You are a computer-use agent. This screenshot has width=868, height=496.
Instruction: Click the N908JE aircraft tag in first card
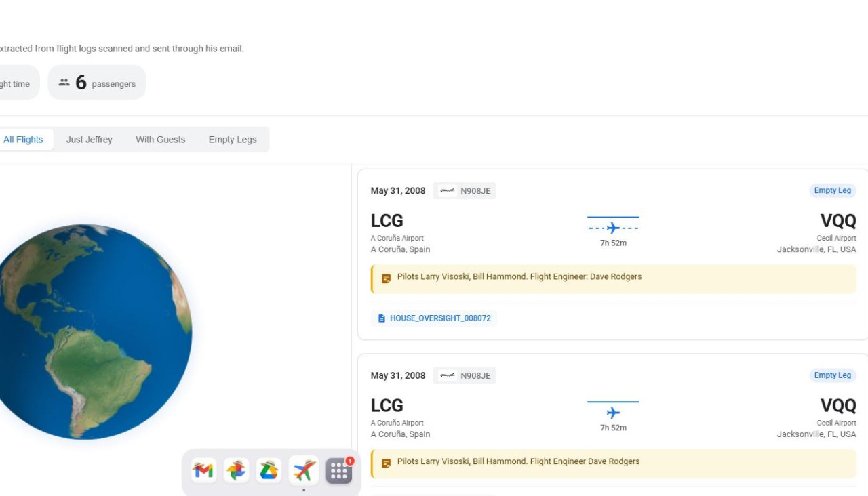point(465,191)
